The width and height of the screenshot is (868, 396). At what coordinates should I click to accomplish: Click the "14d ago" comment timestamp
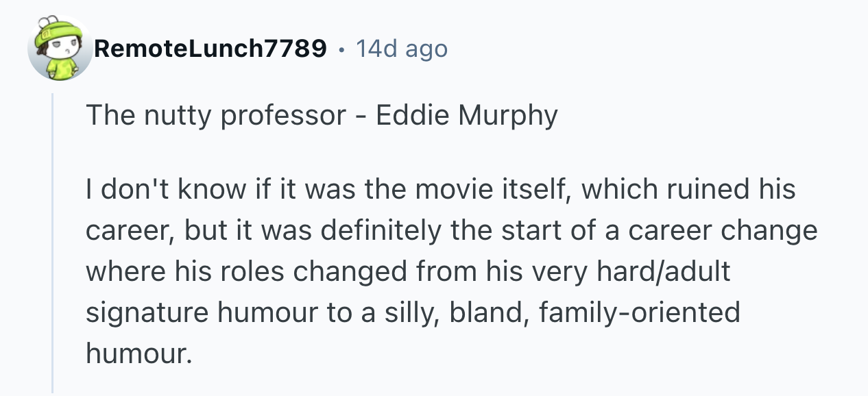(401, 49)
